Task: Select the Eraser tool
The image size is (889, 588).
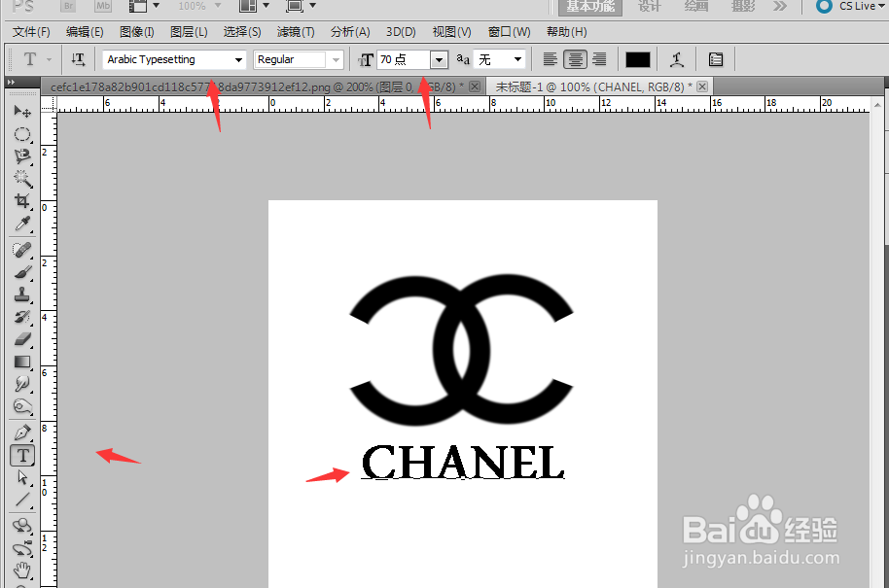Action: (22, 338)
